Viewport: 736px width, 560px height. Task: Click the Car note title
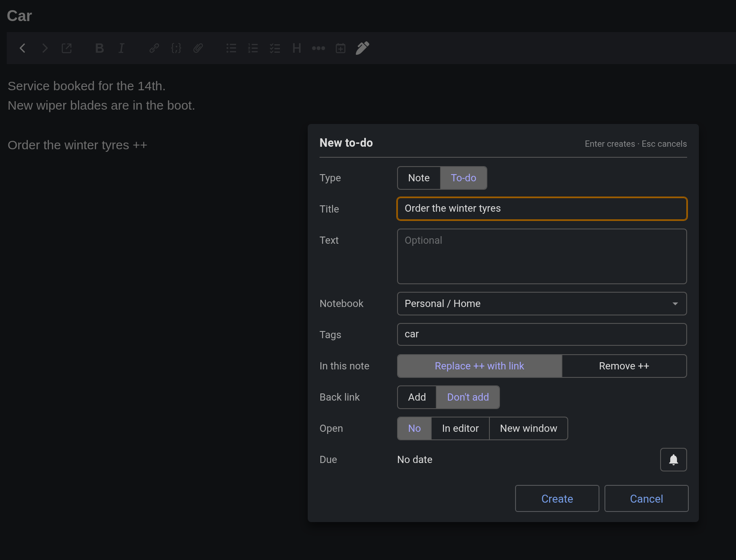tap(19, 16)
